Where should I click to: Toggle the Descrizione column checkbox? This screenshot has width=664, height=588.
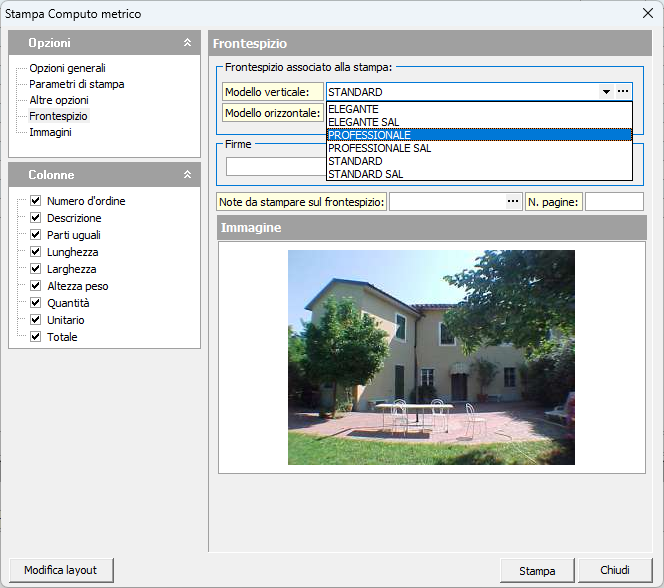pyautogui.click(x=35, y=218)
